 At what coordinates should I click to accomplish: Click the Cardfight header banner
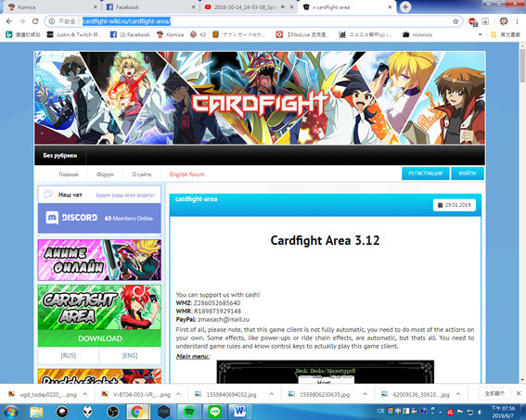[260, 98]
